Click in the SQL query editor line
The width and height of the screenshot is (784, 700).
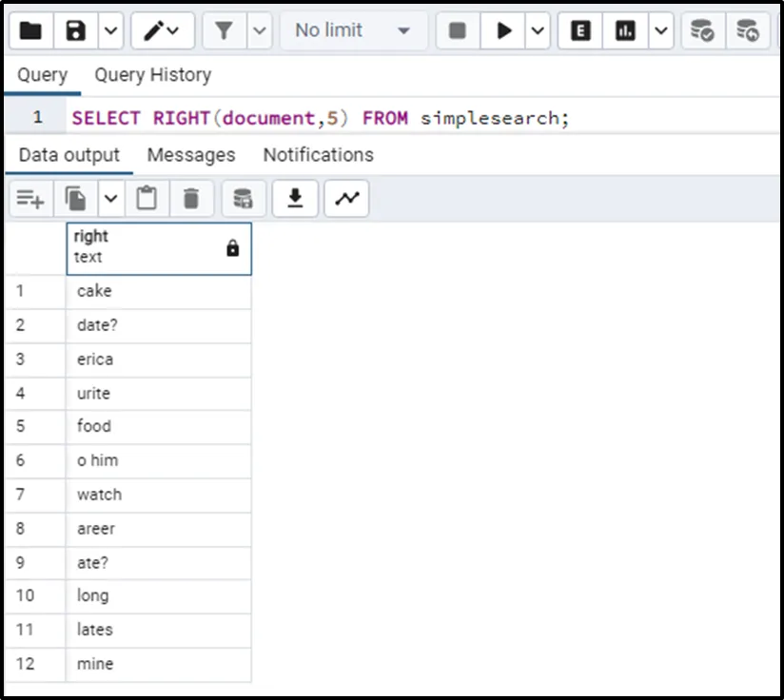[381, 118]
